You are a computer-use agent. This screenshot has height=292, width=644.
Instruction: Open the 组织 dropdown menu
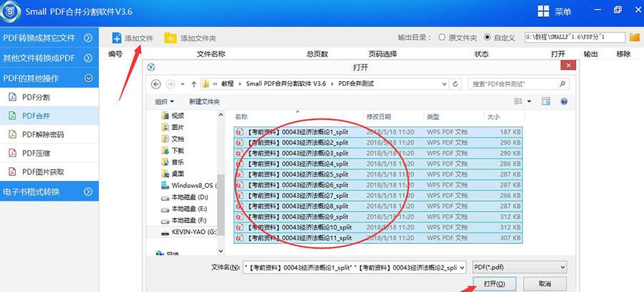164,101
